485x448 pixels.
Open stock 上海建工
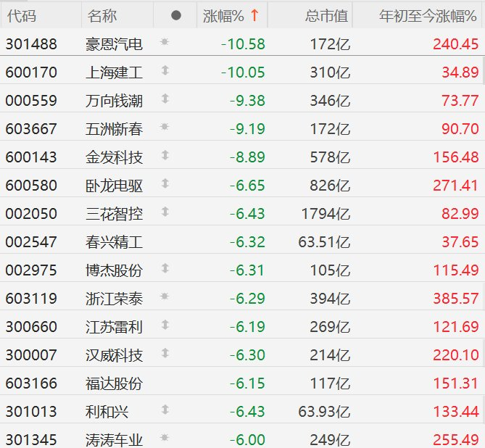tap(114, 72)
